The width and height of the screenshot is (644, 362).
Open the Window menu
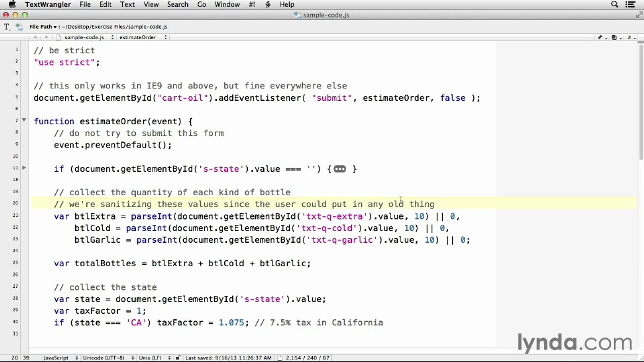point(227,4)
